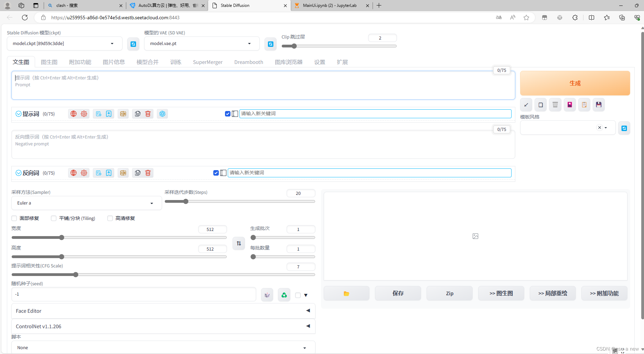Viewport: 644px width, 354px height.
Task: Clear negative prompt with trash icon in 反向词 row
Action: 148,173
